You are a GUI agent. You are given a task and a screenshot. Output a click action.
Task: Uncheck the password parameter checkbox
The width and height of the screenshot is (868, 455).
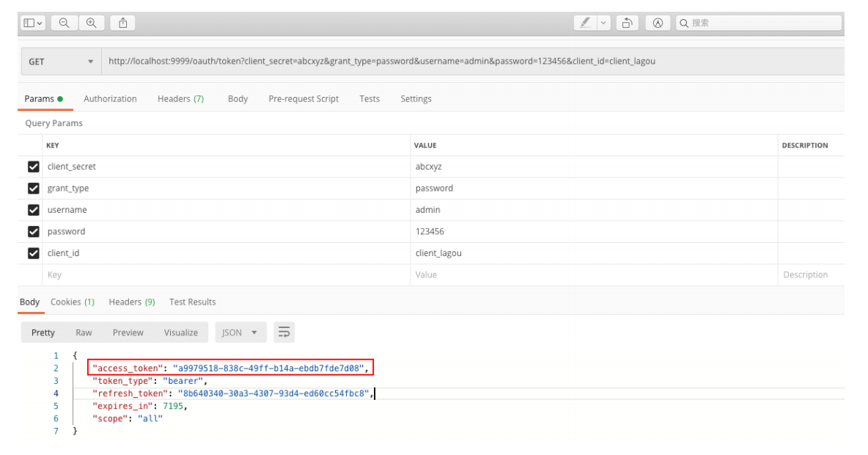(x=33, y=231)
